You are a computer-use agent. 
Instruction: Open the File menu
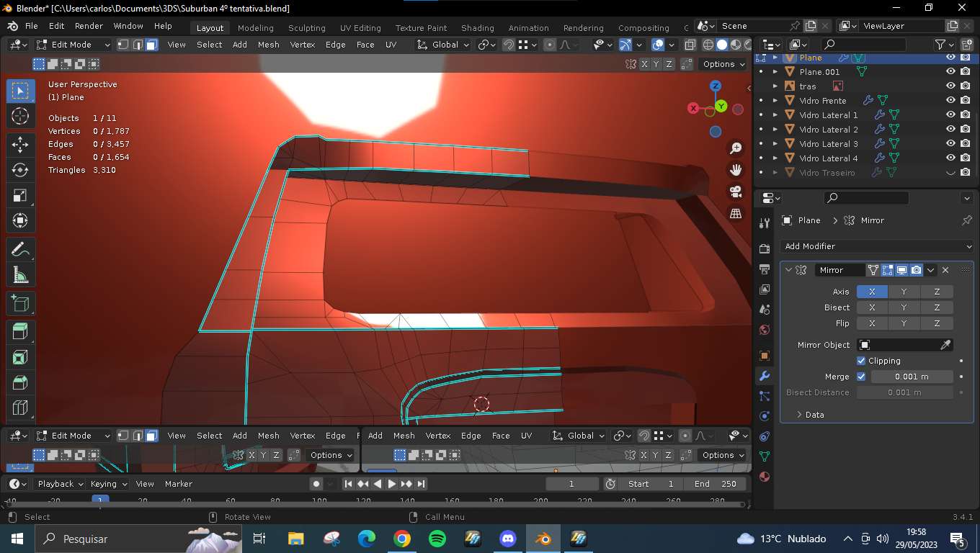[32, 26]
